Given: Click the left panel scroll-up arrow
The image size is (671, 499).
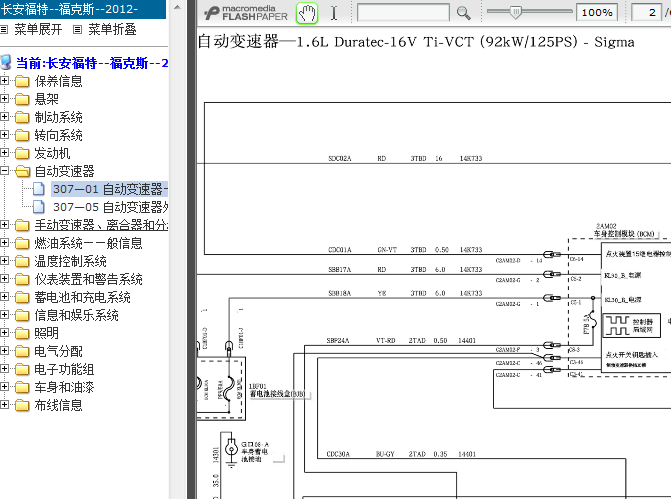Looking at the screenshot, I should pyautogui.click(x=178, y=7).
